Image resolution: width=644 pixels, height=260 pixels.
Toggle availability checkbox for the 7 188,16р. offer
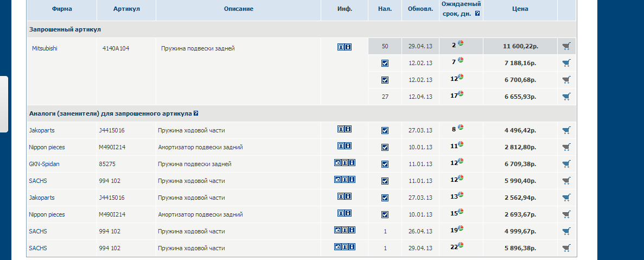(x=385, y=64)
